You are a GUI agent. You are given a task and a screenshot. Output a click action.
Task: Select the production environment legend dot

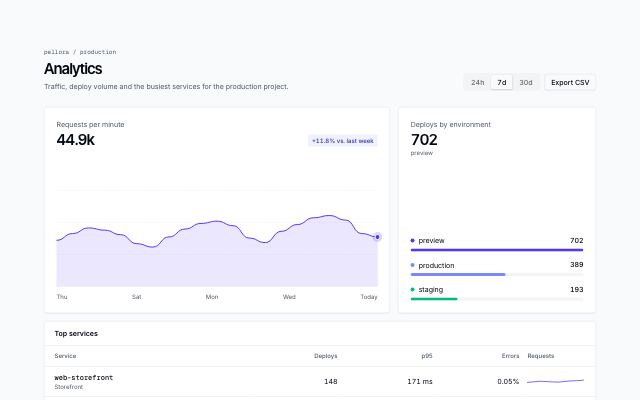pyautogui.click(x=412, y=265)
